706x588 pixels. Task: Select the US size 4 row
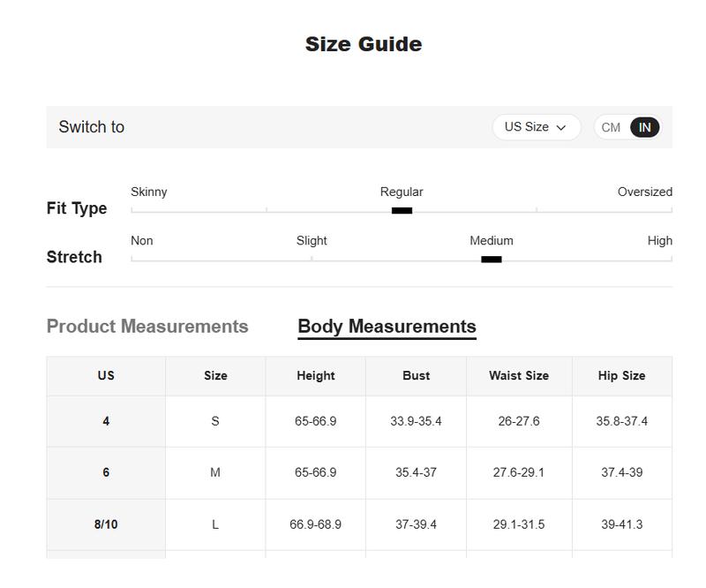359,421
